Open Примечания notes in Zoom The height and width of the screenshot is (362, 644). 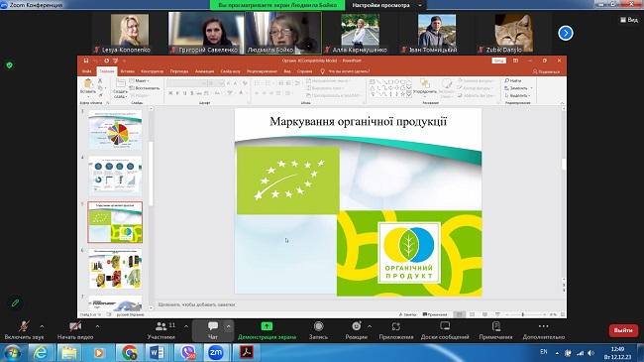(x=495, y=330)
